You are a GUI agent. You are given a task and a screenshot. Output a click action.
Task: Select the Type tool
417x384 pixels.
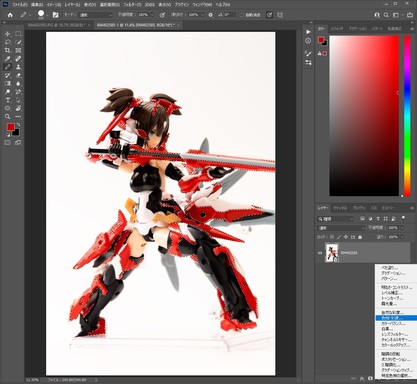[7, 100]
